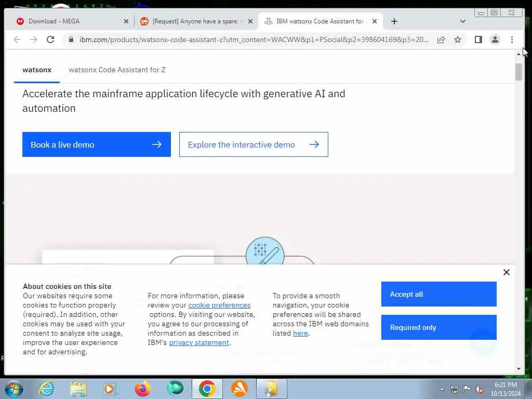Open a new browser tab
The image size is (532, 399).
(x=394, y=21)
